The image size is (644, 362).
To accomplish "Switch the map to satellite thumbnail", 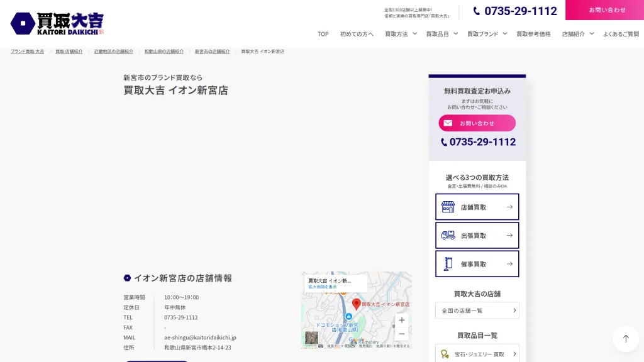I will [311, 337].
